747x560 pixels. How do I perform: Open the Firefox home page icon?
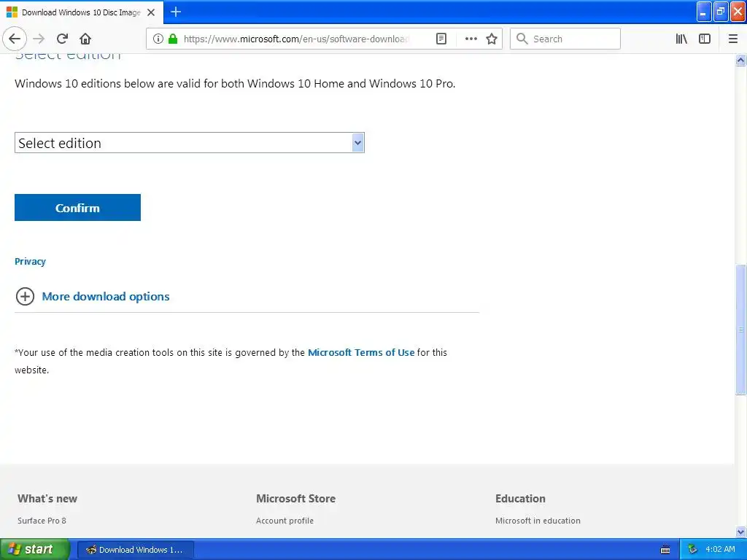(85, 39)
